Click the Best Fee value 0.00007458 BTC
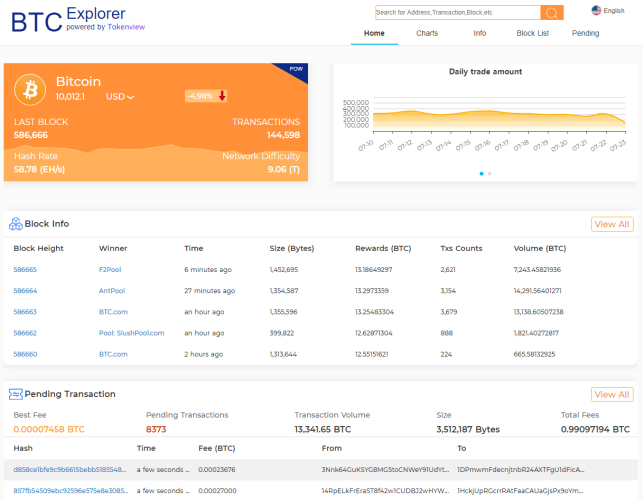This screenshot has height=500, width=643. [x=49, y=429]
